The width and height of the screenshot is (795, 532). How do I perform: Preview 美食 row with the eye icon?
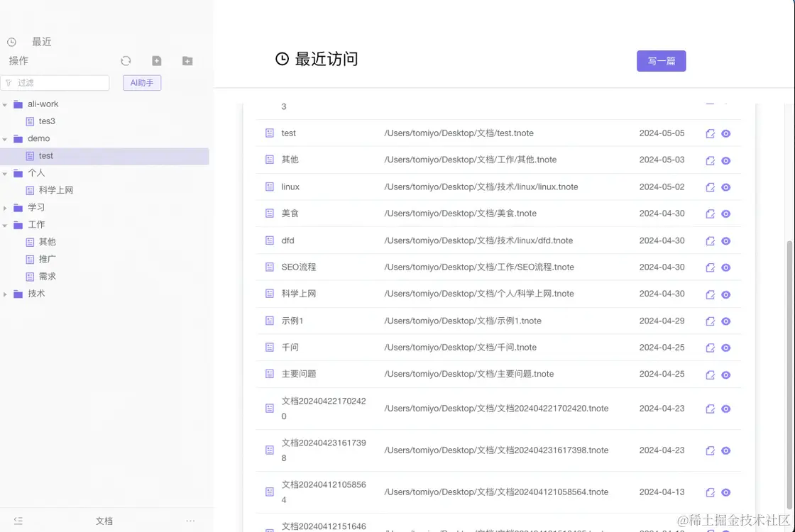[x=725, y=214]
